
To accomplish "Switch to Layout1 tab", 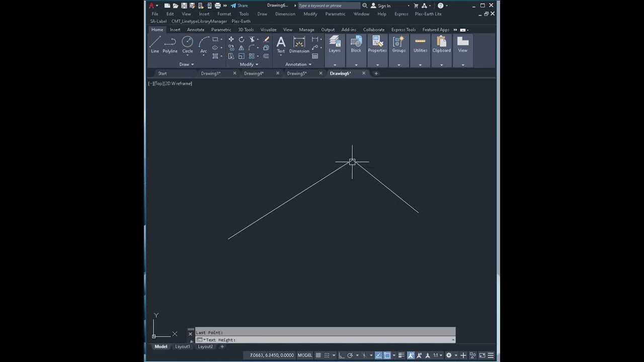I will pyautogui.click(x=182, y=346).
